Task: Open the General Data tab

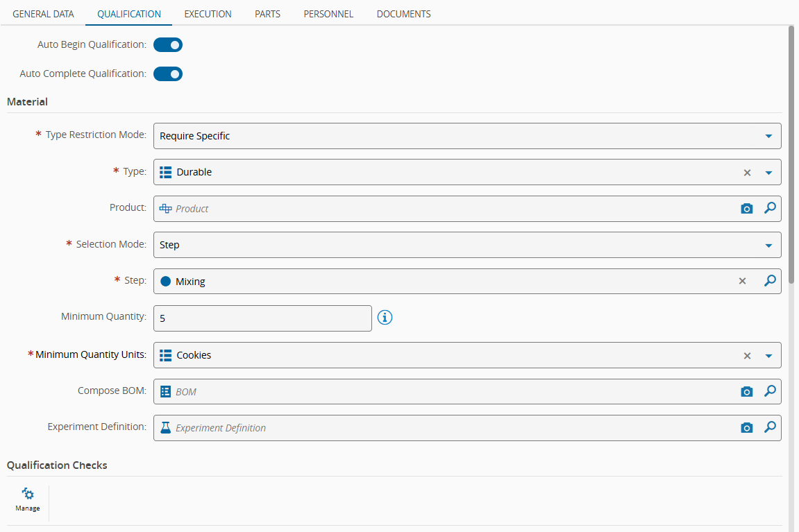Action: coord(43,14)
